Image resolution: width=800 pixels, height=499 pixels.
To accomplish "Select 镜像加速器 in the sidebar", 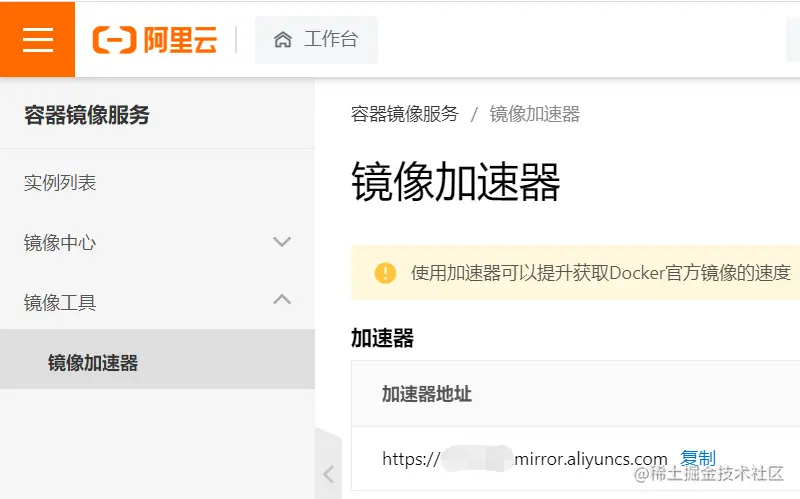I will point(157,359).
